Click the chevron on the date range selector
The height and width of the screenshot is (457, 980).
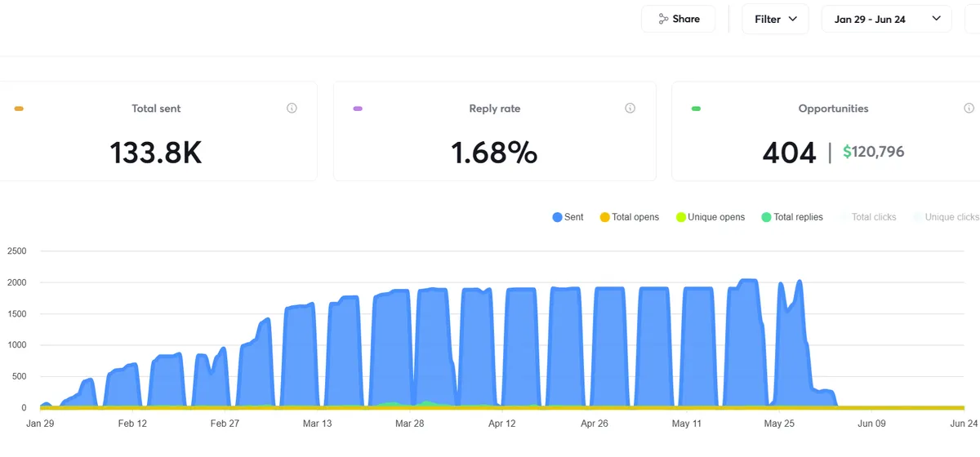coord(936,19)
